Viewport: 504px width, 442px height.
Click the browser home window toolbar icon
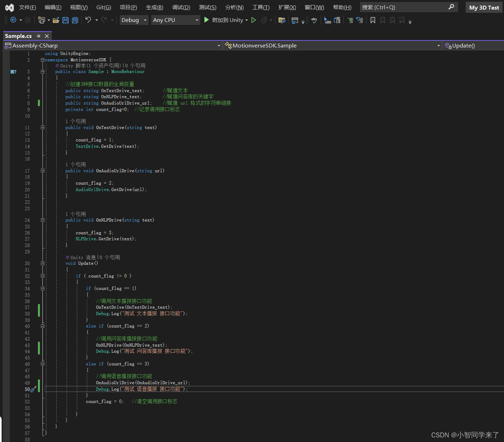pos(295,21)
